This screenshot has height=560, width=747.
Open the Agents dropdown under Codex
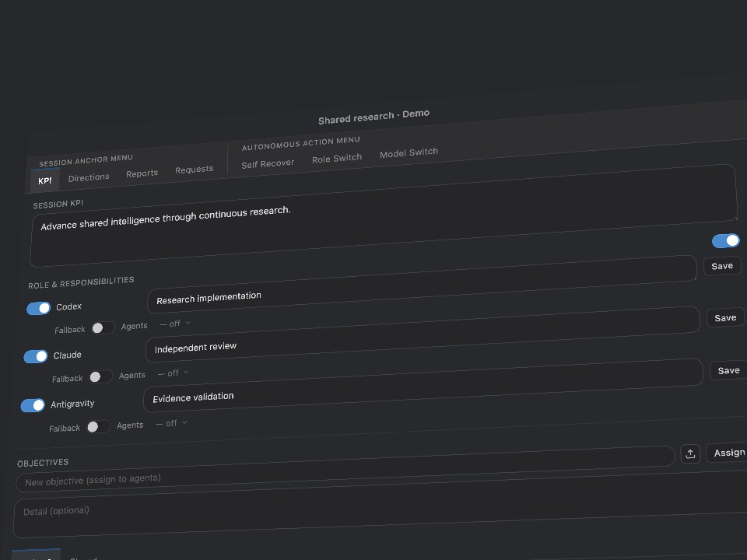coord(175,324)
